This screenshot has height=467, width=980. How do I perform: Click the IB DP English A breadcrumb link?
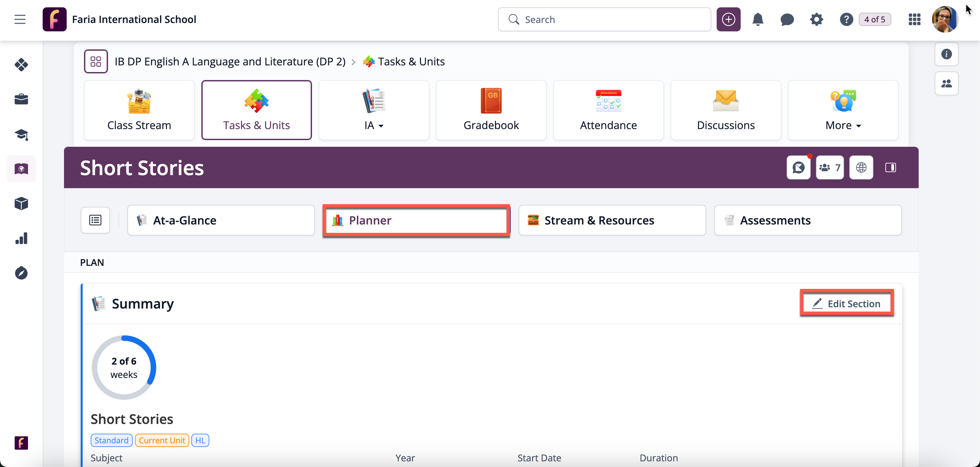[230, 62]
